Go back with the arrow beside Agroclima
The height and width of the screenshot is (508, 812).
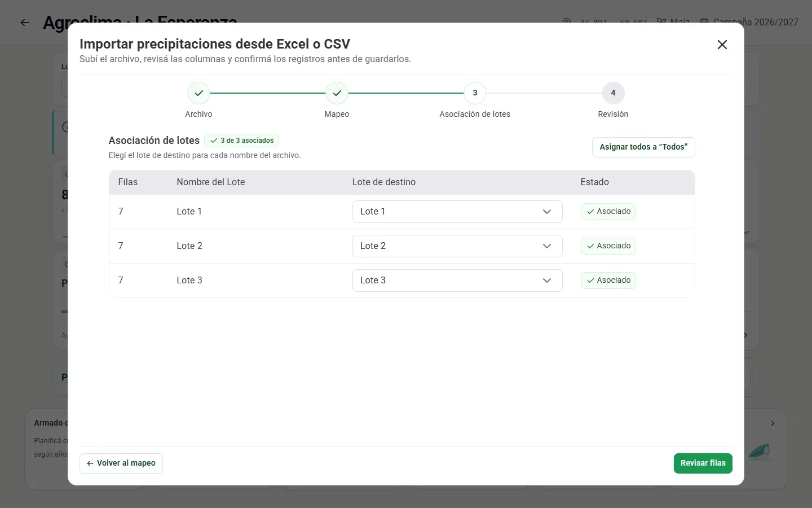point(25,23)
